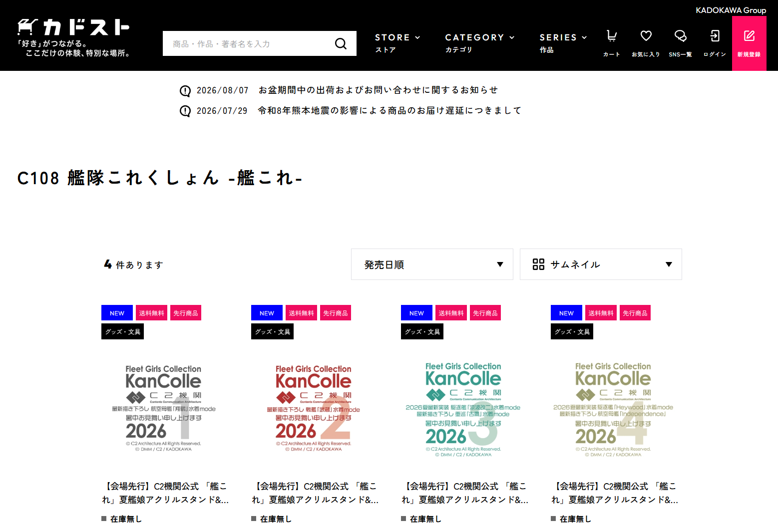Click 先行商品 badge on red KanColle product
Screen dimensions: 778x532
(336, 313)
